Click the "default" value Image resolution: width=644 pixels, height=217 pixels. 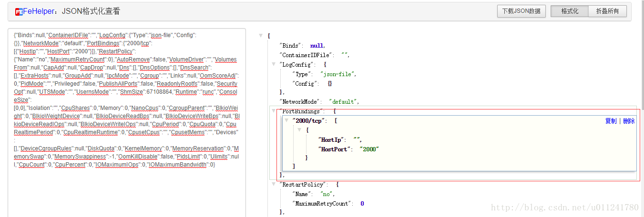tap(343, 102)
